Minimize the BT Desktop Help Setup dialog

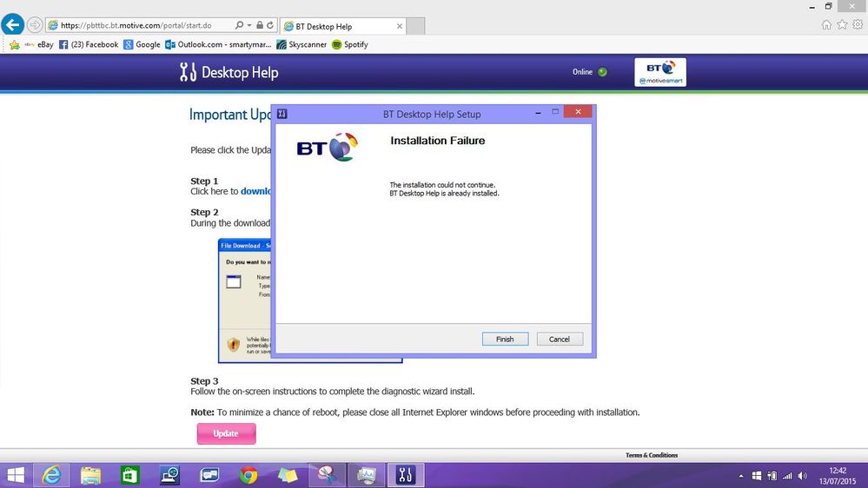coord(538,113)
